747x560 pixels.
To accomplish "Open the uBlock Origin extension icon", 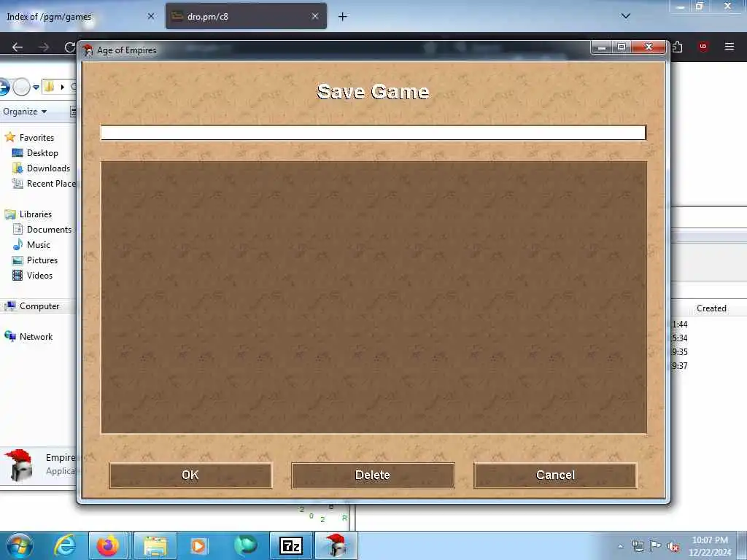I will click(703, 47).
